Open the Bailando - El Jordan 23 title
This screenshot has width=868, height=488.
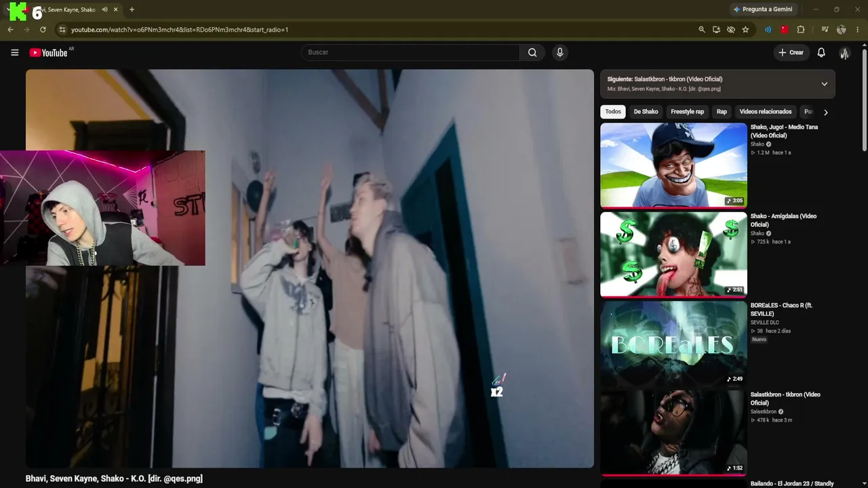click(792, 484)
